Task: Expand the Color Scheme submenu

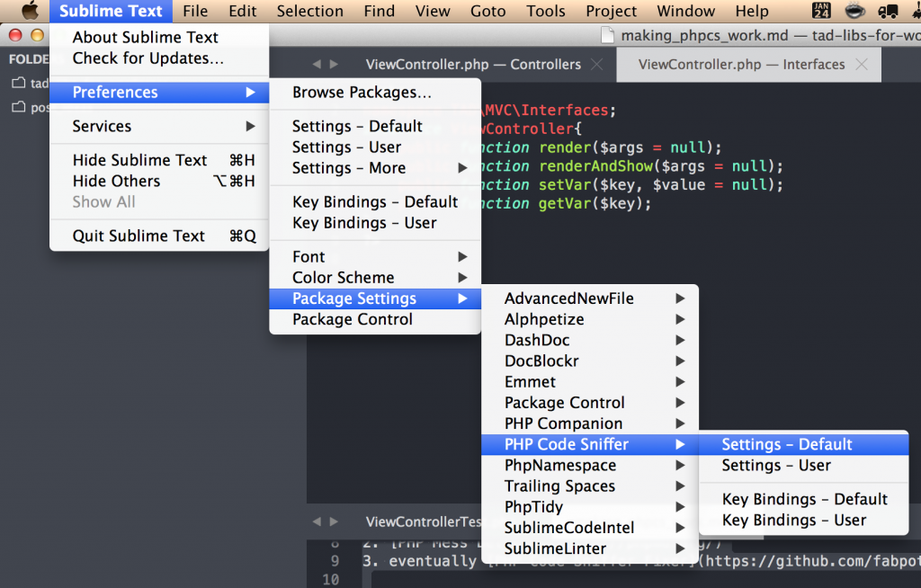Action: pyautogui.click(x=375, y=278)
